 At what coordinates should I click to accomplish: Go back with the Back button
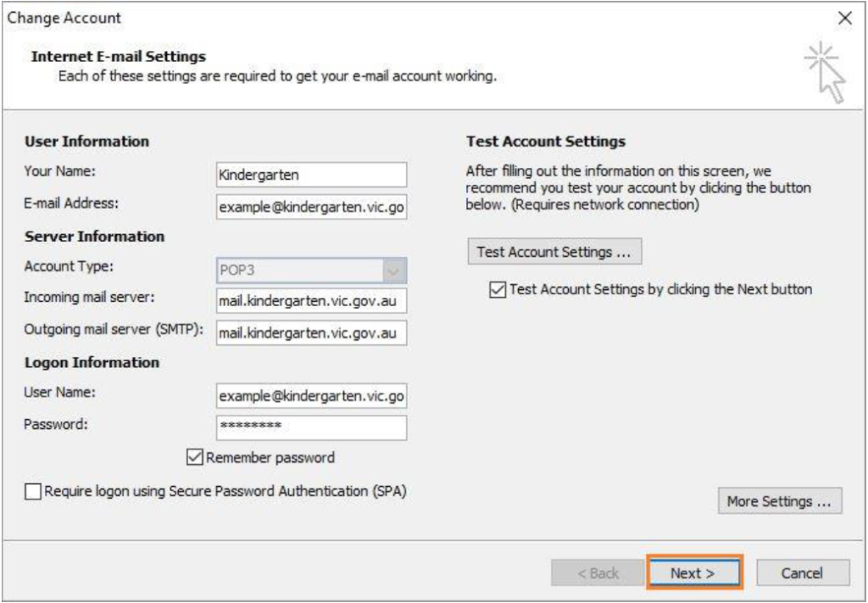point(597,573)
